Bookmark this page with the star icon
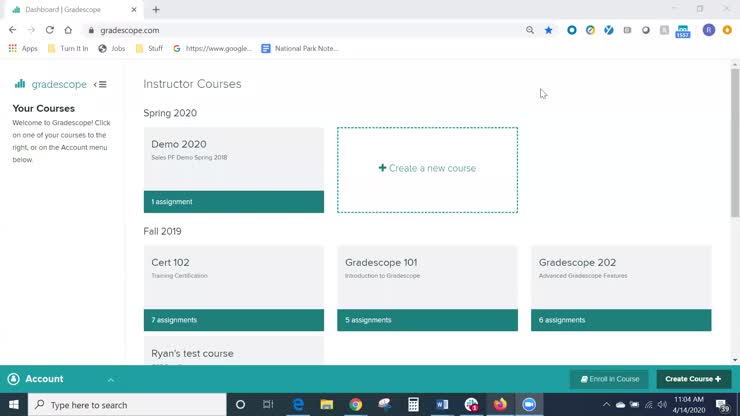The height and width of the screenshot is (416, 740). click(x=548, y=30)
